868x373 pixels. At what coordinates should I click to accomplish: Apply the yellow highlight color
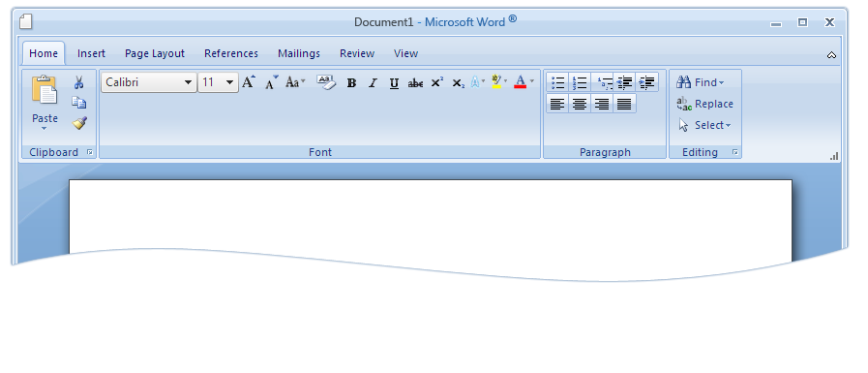[x=496, y=82]
